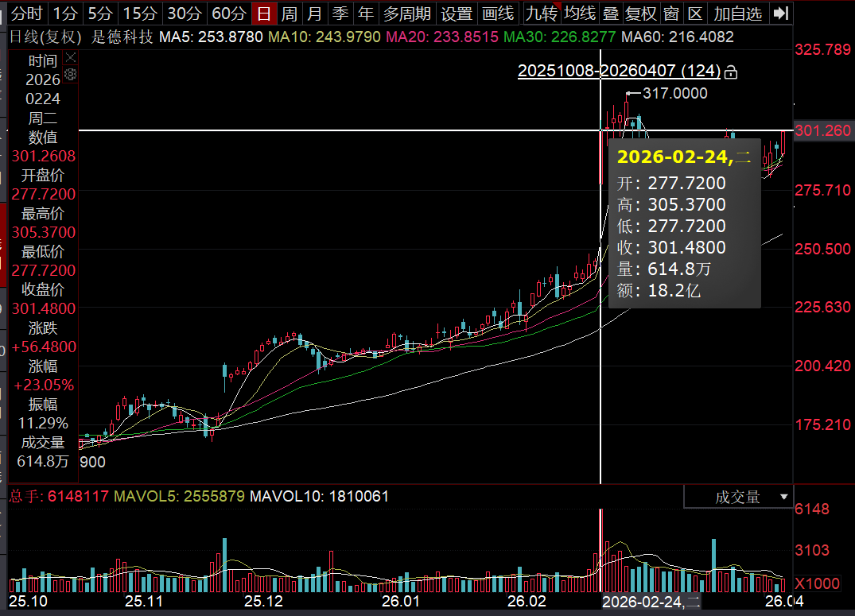Click the 总手: 6148117 volume label
This screenshot has width=855, height=616.
[58, 497]
